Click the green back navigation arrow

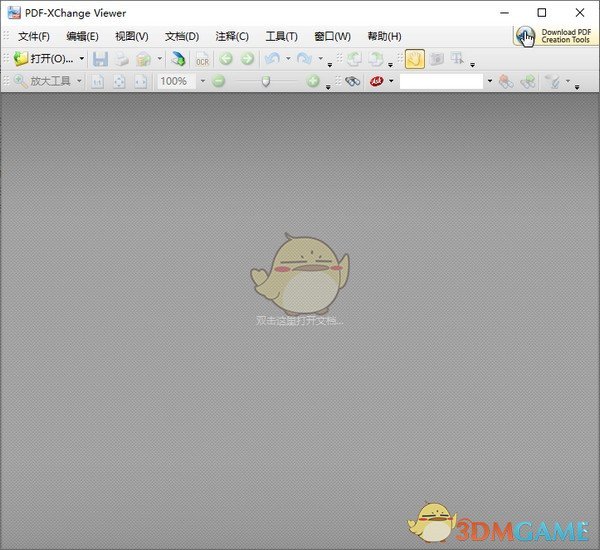tap(226, 59)
